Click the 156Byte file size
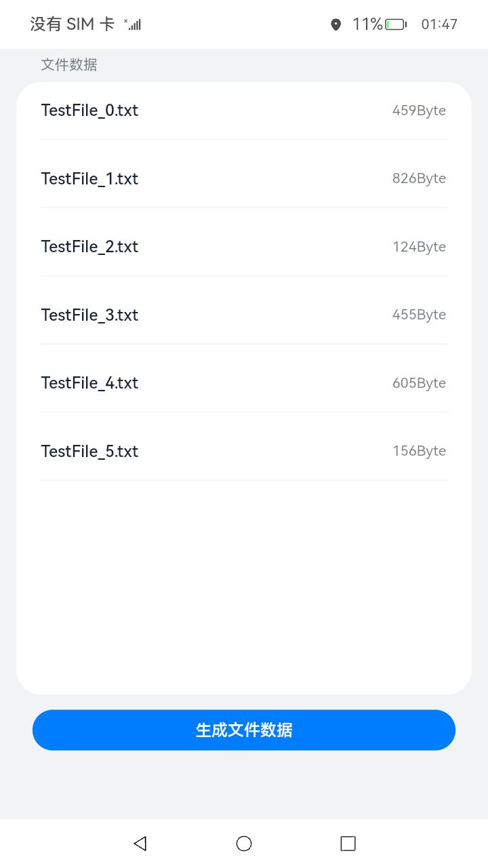 [419, 451]
